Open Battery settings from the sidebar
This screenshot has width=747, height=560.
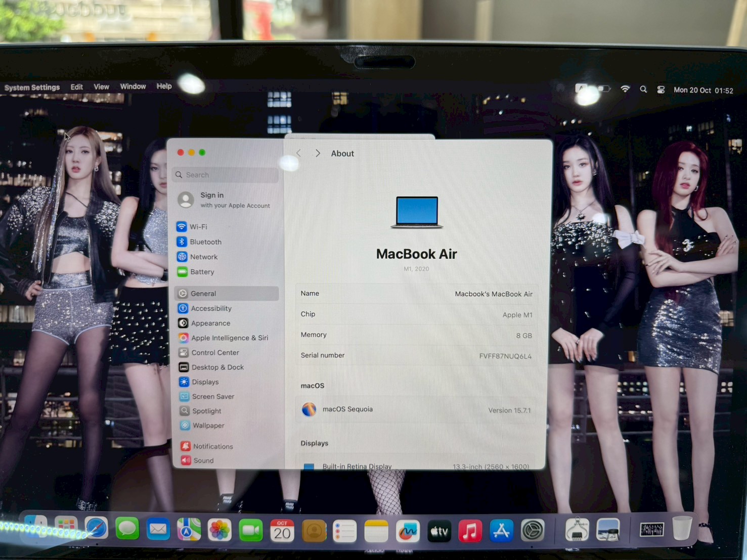[202, 272]
